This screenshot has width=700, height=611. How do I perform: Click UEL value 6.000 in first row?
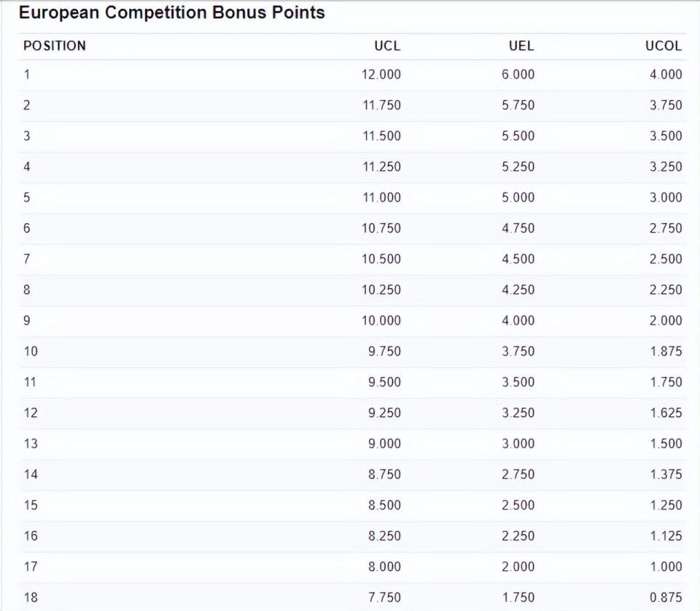tap(518, 74)
